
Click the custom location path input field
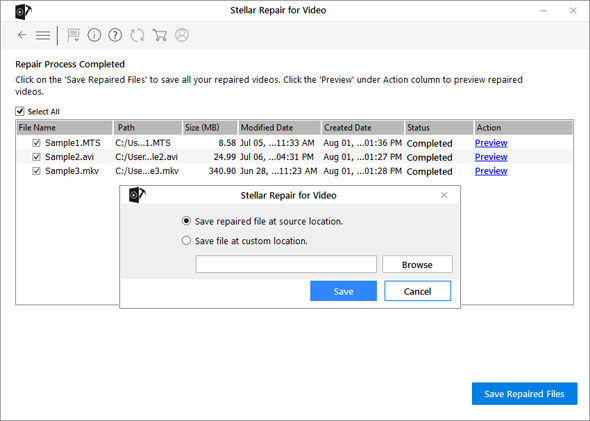point(286,264)
